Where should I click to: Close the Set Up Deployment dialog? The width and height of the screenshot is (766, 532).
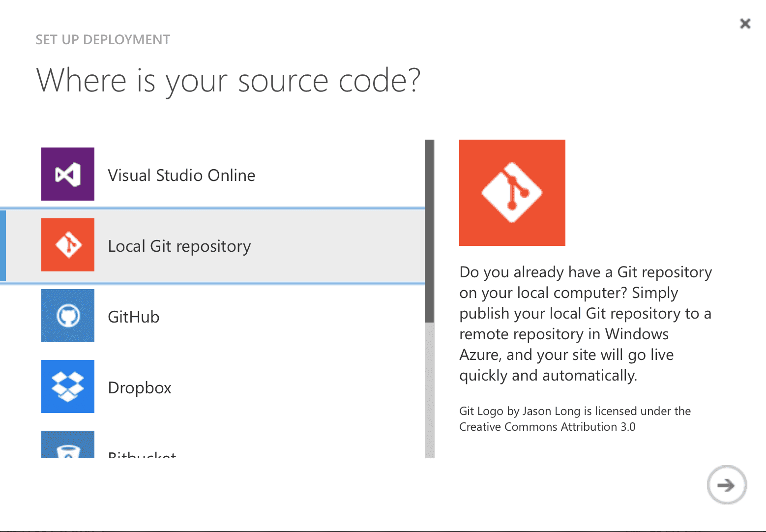point(745,24)
